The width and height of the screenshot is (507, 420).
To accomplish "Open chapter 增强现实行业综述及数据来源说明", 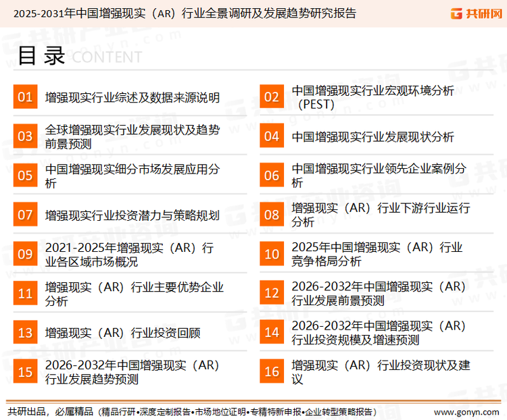I will (132, 97).
